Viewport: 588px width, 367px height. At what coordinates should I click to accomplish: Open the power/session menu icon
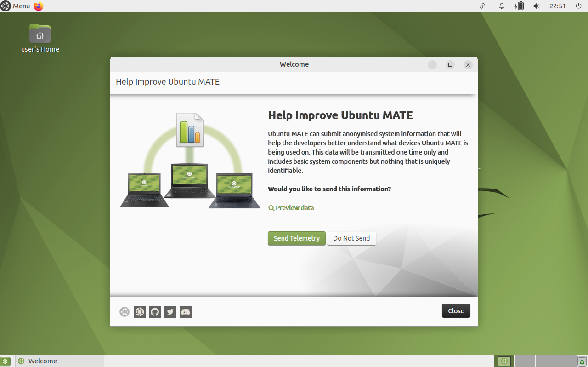tap(578, 6)
